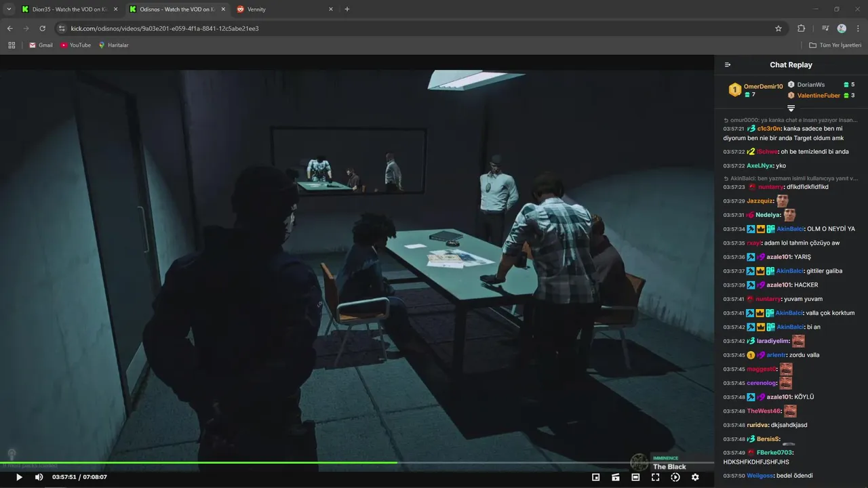
Task: Seek on the green video progress bar
Action: (x=357, y=463)
